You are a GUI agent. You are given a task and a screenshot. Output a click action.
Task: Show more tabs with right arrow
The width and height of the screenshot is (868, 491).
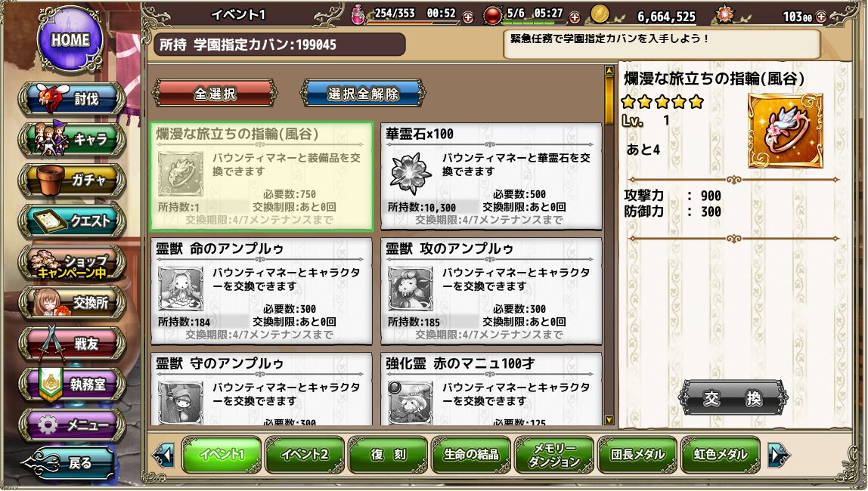(x=779, y=455)
